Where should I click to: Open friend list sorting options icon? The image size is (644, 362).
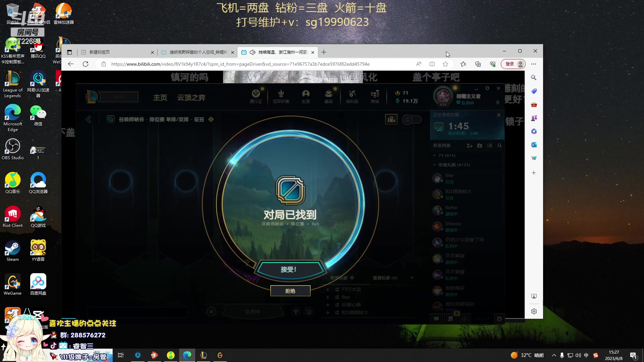coord(490,145)
